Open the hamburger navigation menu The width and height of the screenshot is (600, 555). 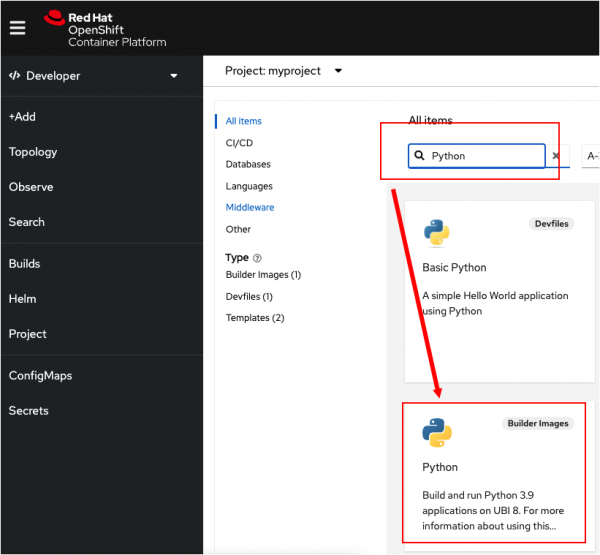(17, 27)
